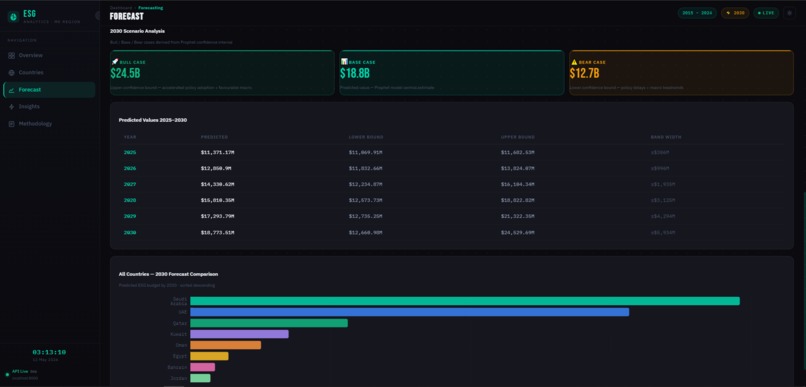Collapse the sidebar using the edge toggle
The width and height of the screenshot is (806, 387).
click(x=98, y=16)
